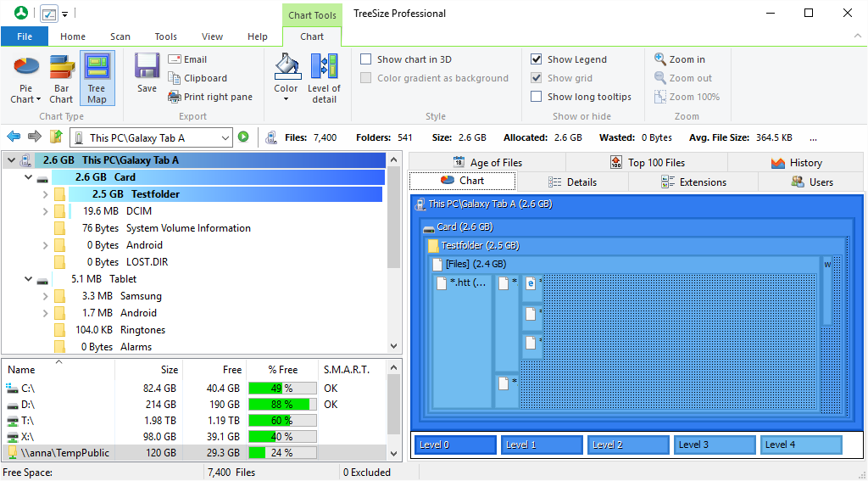Open the Top 100 Files tab
This screenshot has height=481, width=868.
pos(647,163)
